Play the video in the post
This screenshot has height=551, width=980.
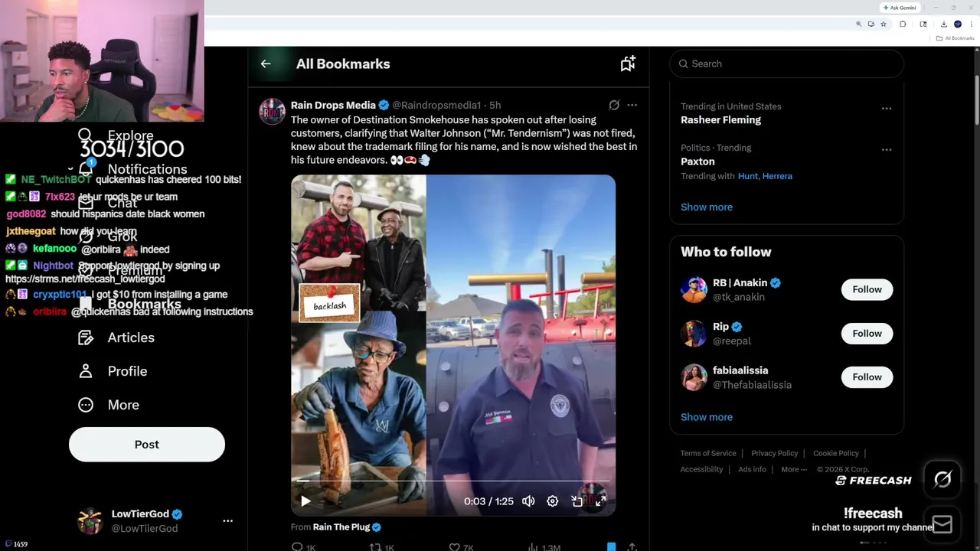coord(305,501)
